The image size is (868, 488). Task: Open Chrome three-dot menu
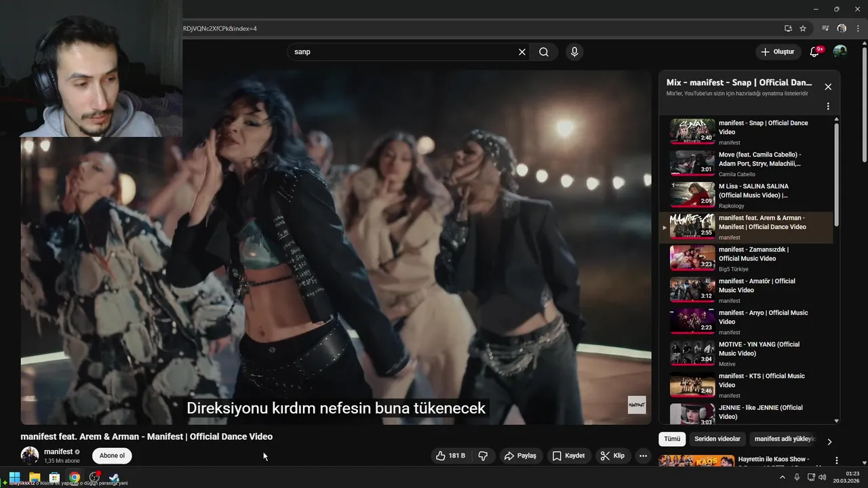pos(858,28)
